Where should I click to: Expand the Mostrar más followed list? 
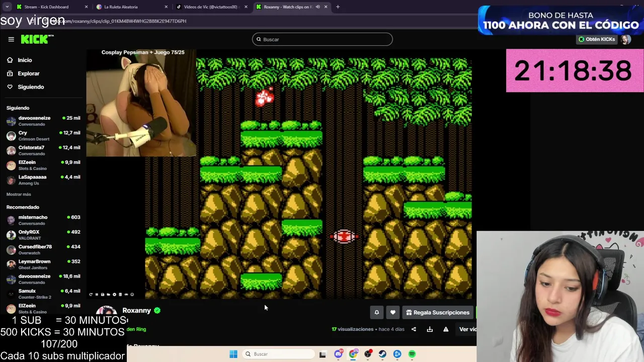click(x=19, y=194)
